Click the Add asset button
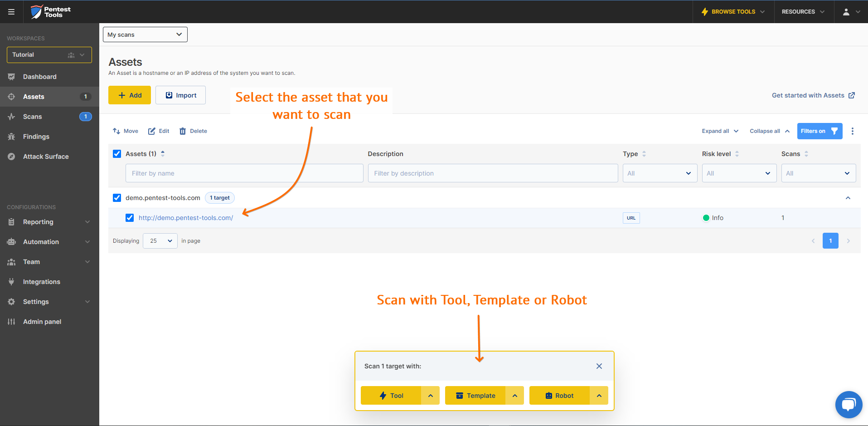 tap(130, 95)
